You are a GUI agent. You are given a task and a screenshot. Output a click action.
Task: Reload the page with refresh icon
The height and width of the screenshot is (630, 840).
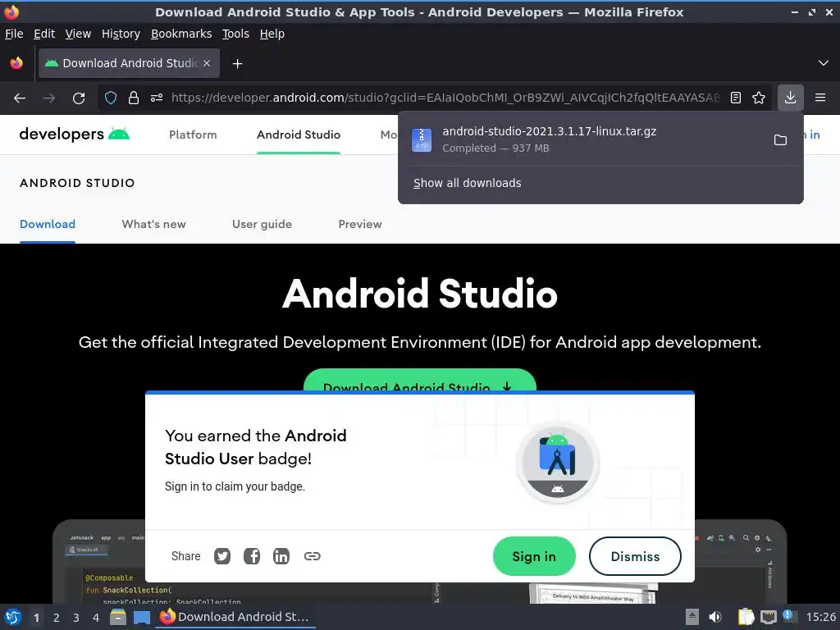(79, 98)
